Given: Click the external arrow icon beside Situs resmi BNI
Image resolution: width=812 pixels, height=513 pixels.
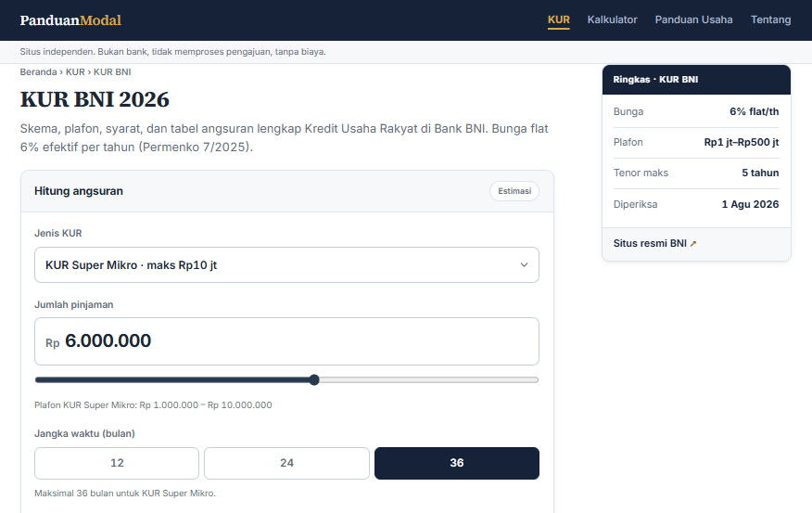Looking at the screenshot, I should pos(693,244).
